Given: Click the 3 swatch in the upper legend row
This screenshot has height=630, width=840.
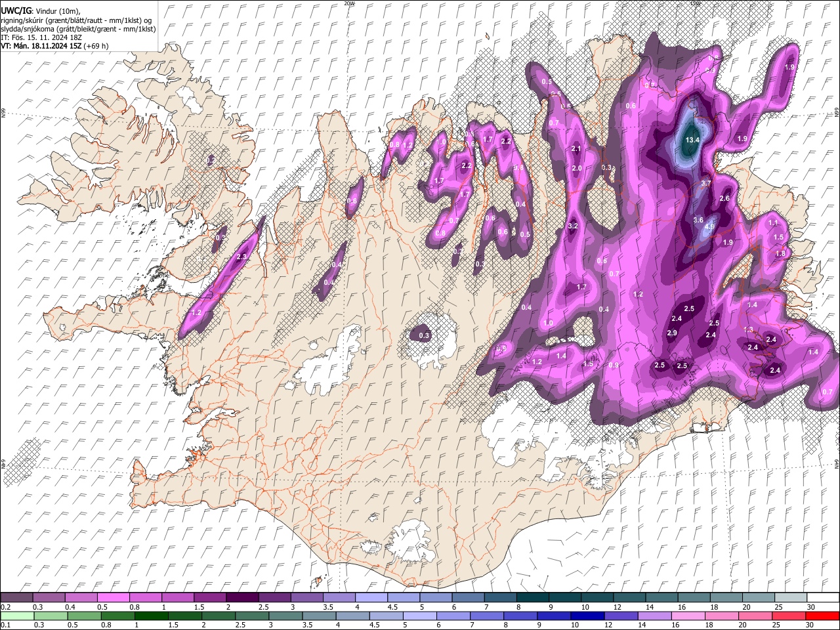Looking at the screenshot, I should (x=306, y=597).
